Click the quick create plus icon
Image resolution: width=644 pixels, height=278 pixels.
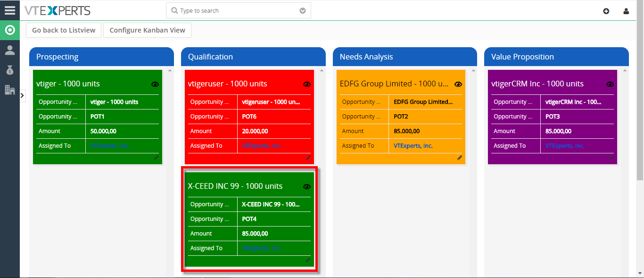[606, 11]
